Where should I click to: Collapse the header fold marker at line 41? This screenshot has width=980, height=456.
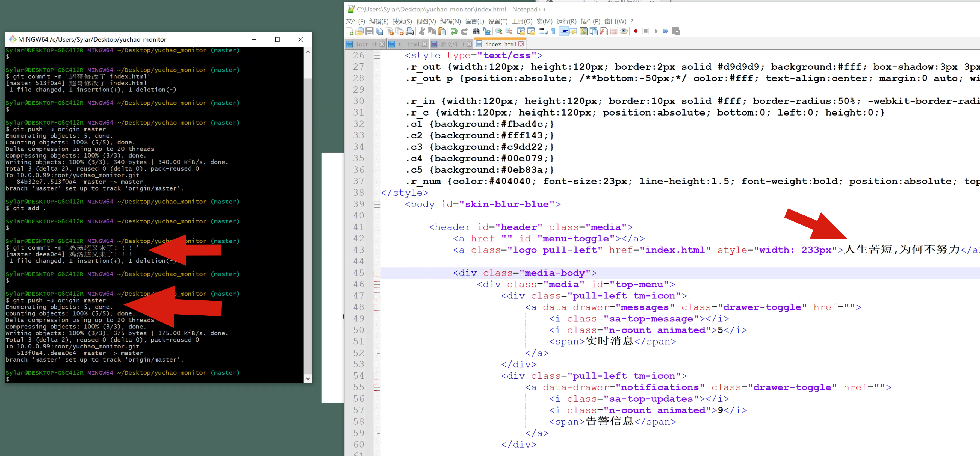[377, 227]
